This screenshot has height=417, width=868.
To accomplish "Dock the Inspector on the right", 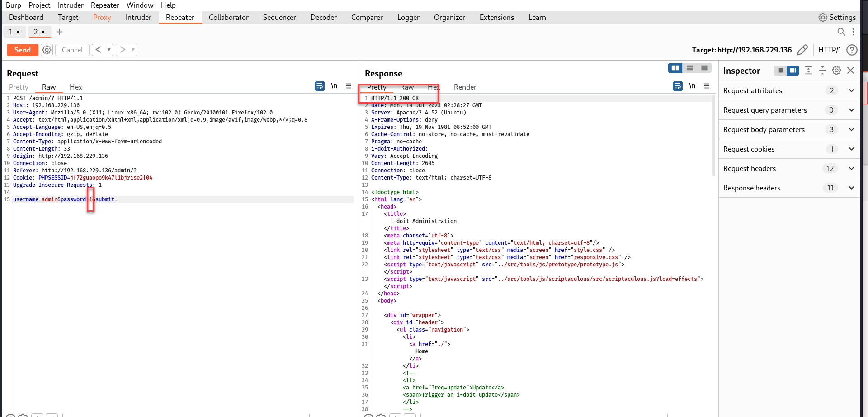I will point(793,70).
